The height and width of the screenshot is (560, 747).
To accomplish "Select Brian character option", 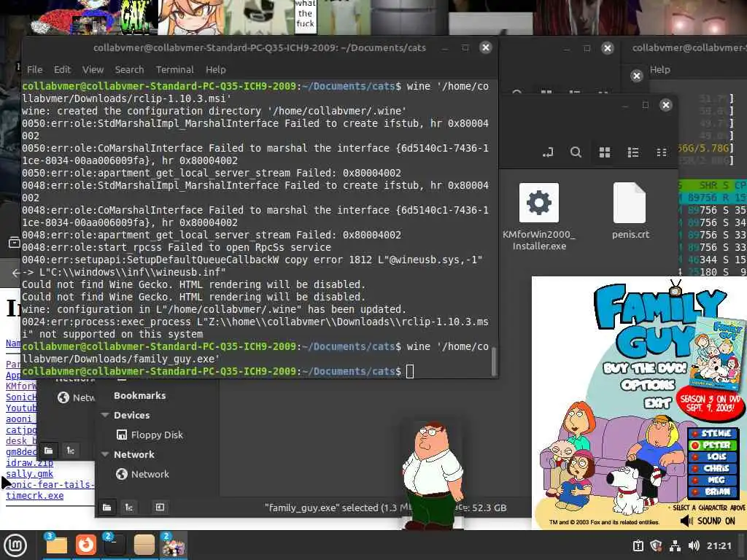I will (712, 491).
